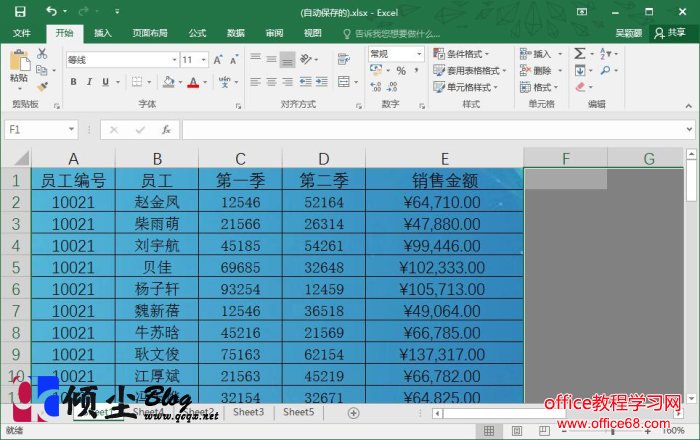
Task: Switch to the Formulas tab
Action: (197, 33)
